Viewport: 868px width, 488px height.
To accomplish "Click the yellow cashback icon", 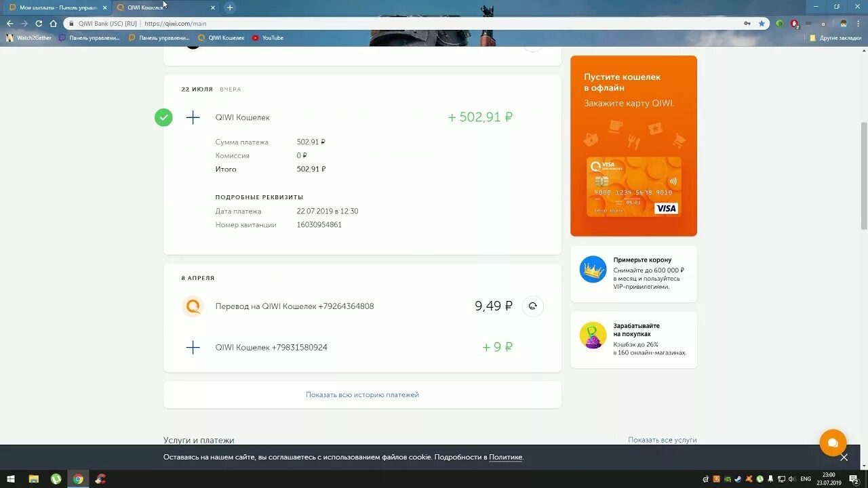I will coord(593,335).
